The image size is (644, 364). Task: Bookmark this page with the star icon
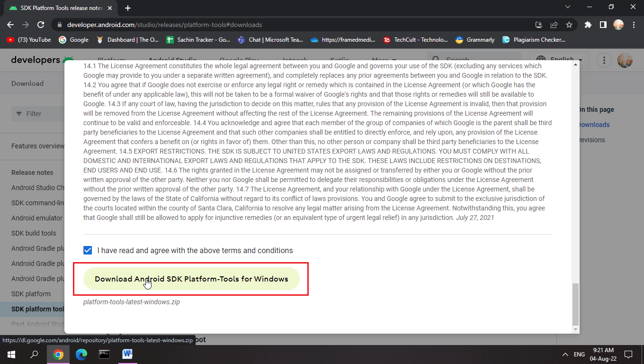[x=569, y=25]
